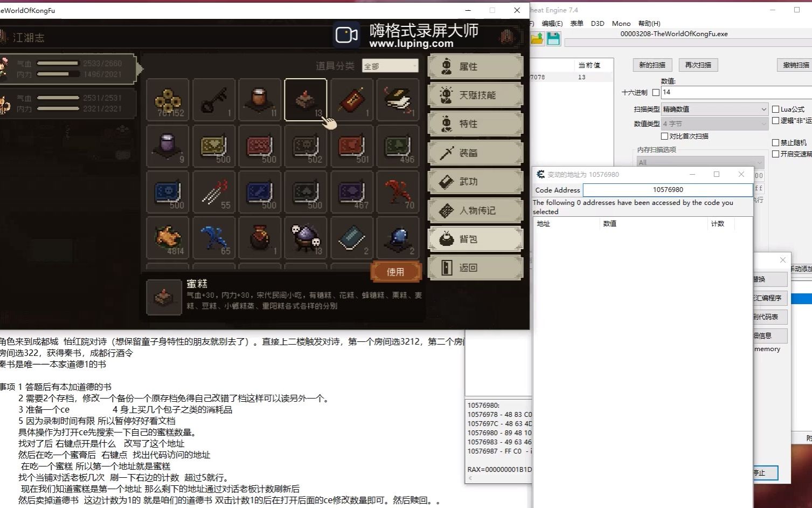Select the blue orb item with count 2
This screenshot has height=508, width=812.
398,238
